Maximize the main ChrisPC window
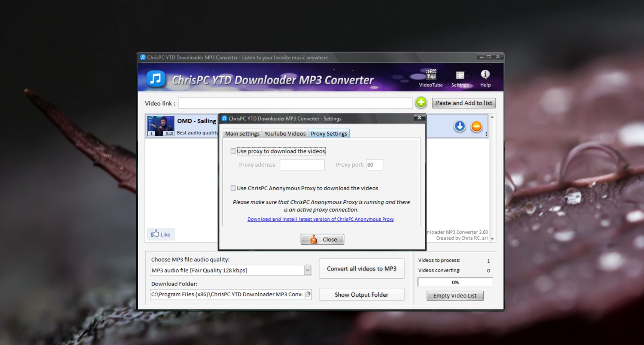 click(x=489, y=57)
